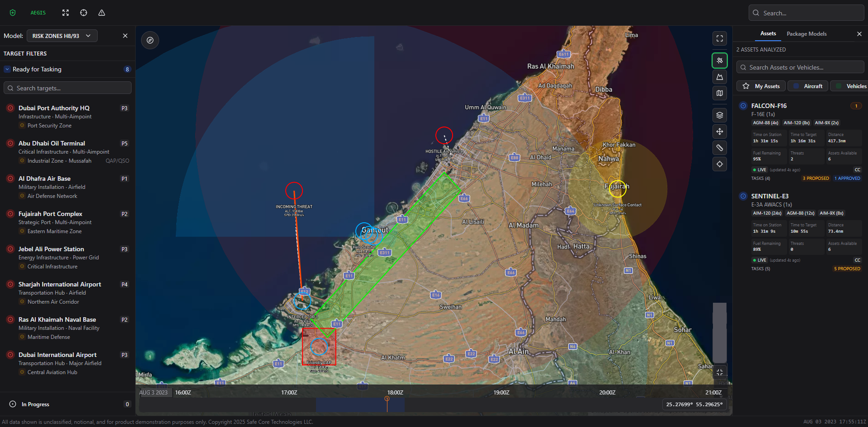868x427 pixels.
Task: Open the terrain elevation tool
Action: [720, 77]
